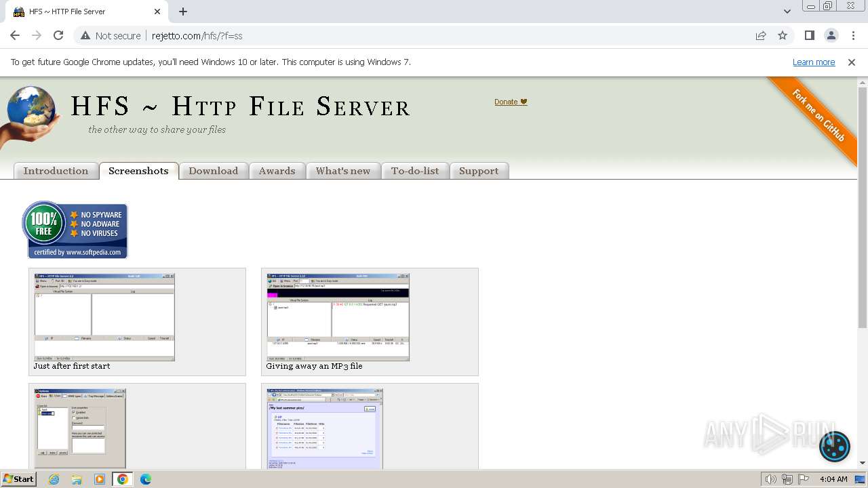Open the Chrome three-dot menu
868x488 pixels.
click(852, 35)
